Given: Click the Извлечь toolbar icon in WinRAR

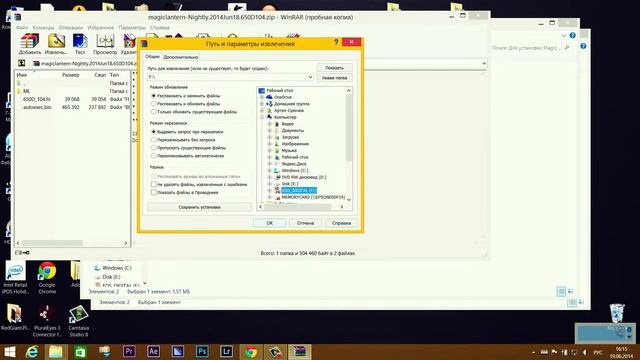Looking at the screenshot, I should [56, 44].
